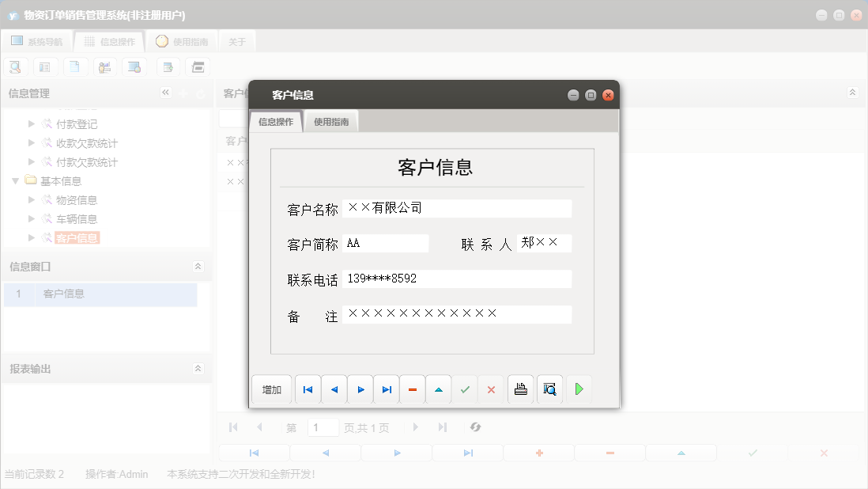The width and height of the screenshot is (868, 489).
Task: Switch to the 使用指南 tab in dialog
Action: 330,121
